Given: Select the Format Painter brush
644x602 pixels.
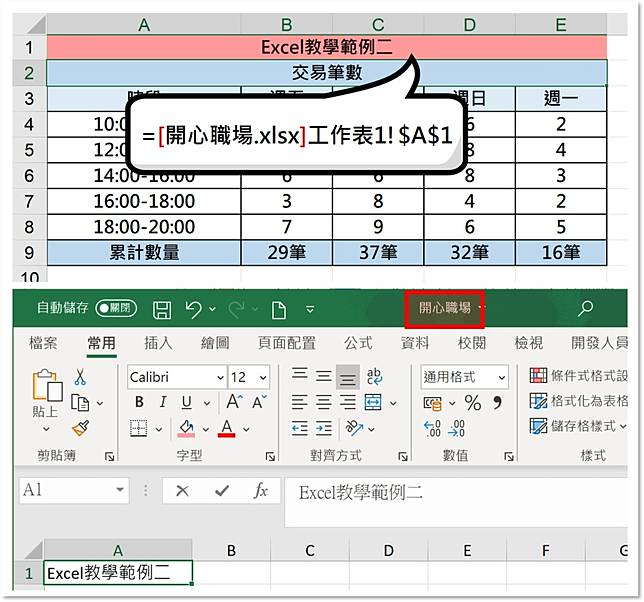Looking at the screenshot, I should pos(80,428).
